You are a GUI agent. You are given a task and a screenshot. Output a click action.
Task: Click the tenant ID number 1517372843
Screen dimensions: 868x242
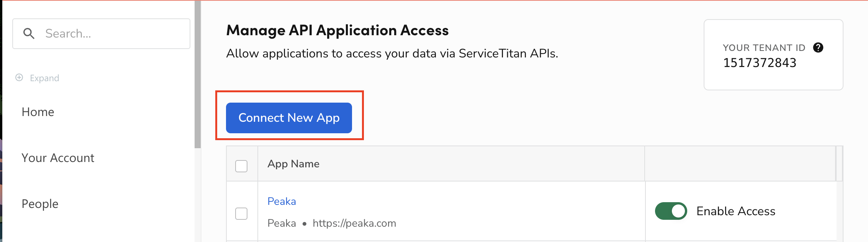(760, 63)
